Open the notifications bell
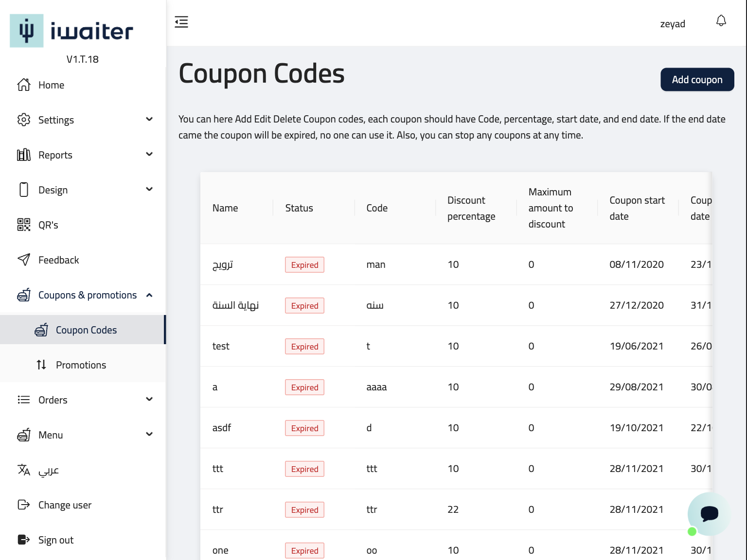 click(721, 21)
